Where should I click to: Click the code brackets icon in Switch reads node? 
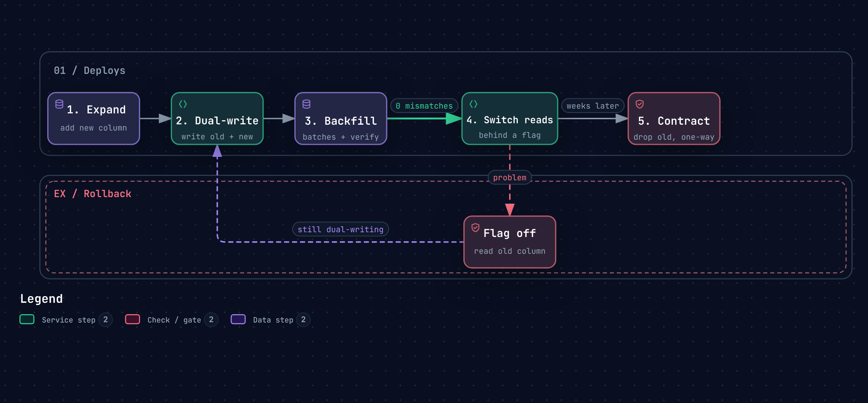[x=474, y=104]
